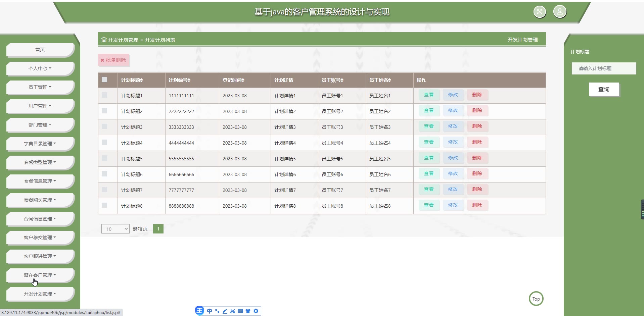Click the round X exit icon in the header
The height and width of the screenshot is (316, 644).
pyautogui.click(x=540, y=12)
